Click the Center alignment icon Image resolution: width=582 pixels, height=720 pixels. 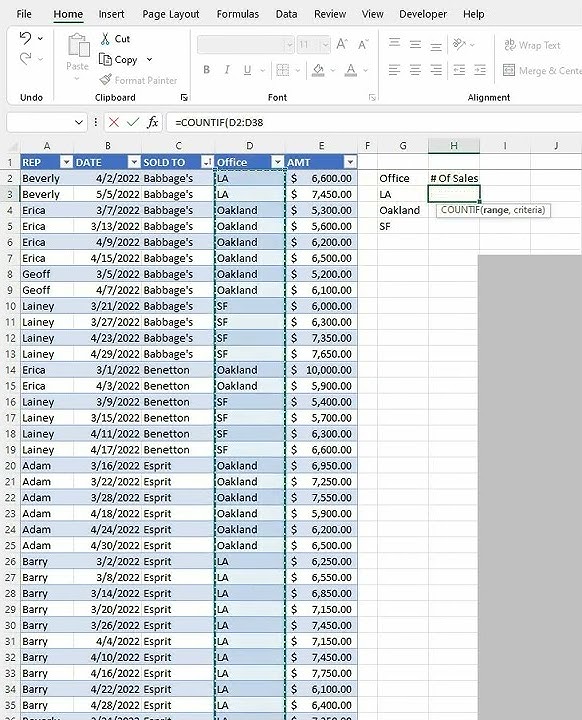tap(415, 70)
